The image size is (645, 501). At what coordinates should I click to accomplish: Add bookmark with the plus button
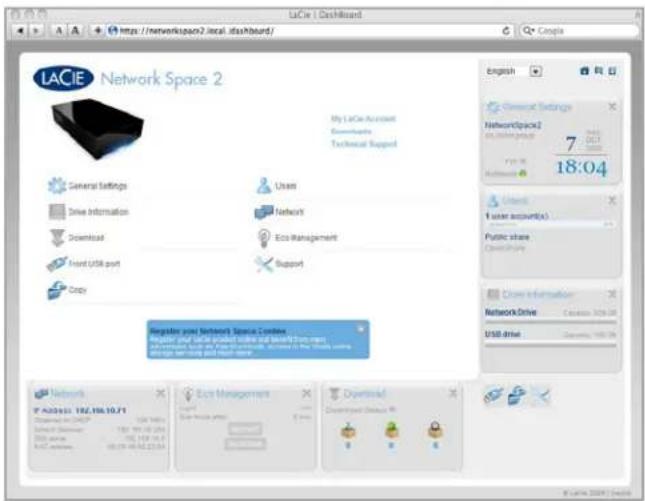97,31
